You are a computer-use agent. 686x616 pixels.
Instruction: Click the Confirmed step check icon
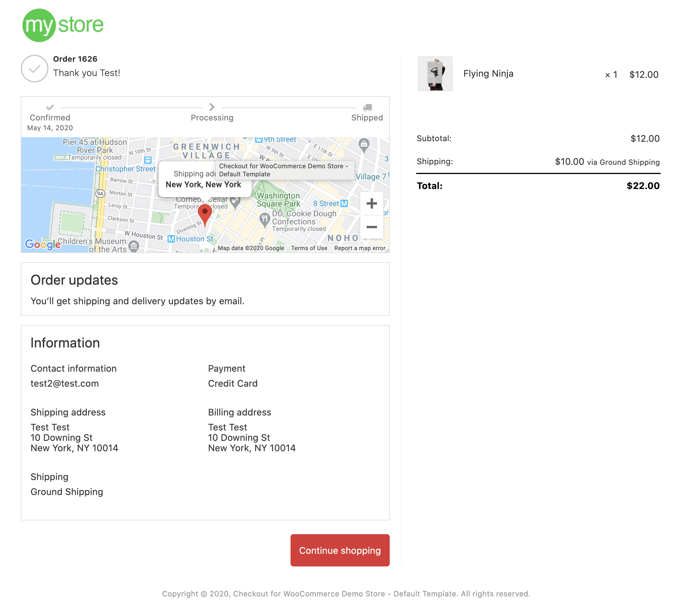[50, 107]
